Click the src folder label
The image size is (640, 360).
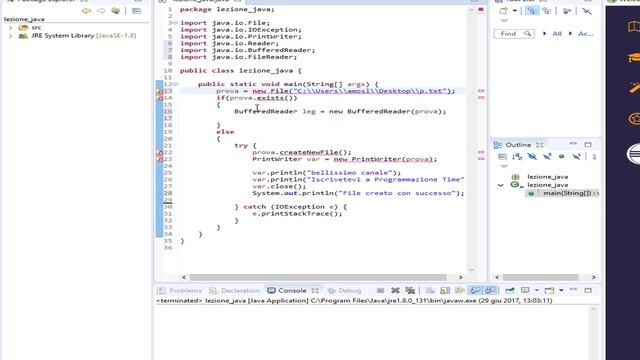tap(36, 28)
